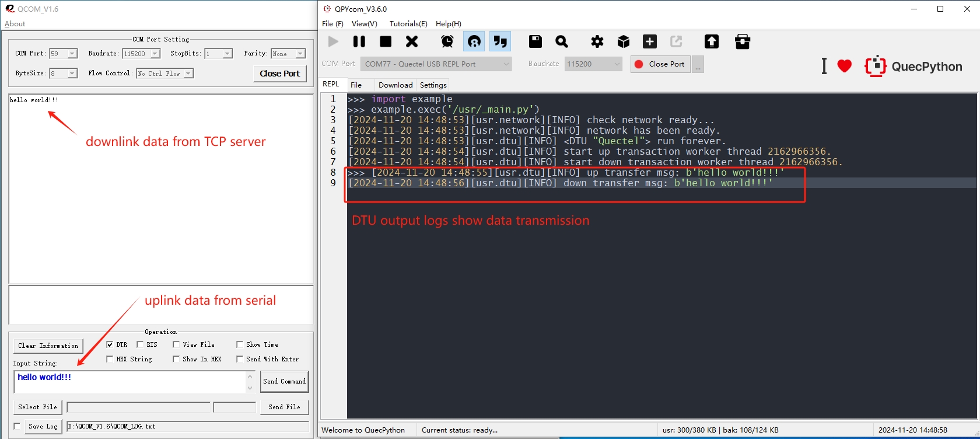Click status bar text 'Current status: ready...'
The image size is (980, 439).
coord(460,430)
